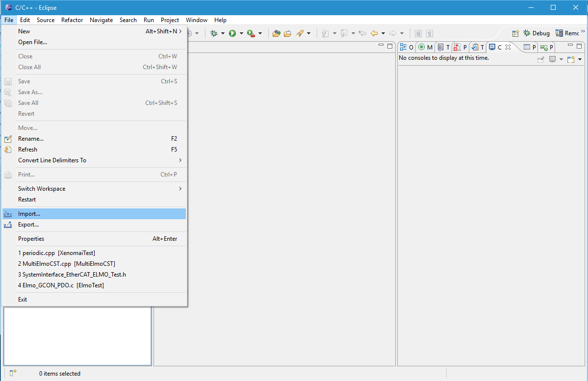Click the Last Edit Location icon
The image size is (588, 381).
[x=362, y=33]
